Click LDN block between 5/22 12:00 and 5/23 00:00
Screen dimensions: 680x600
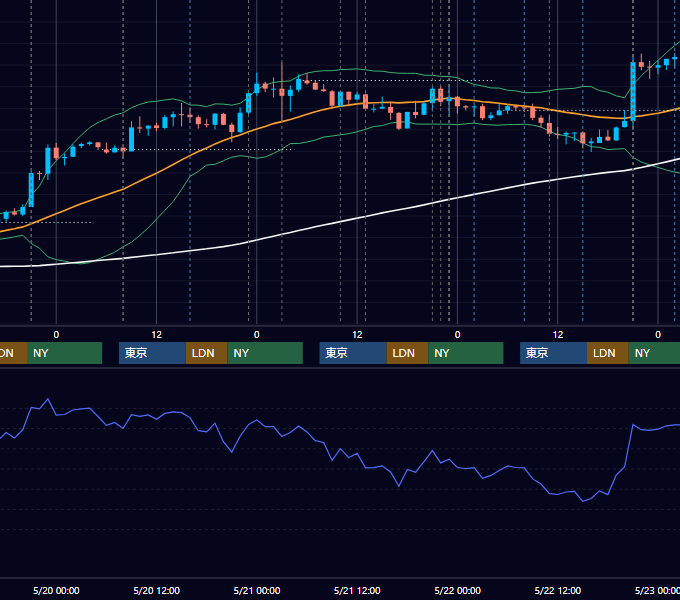coord(608,353)
